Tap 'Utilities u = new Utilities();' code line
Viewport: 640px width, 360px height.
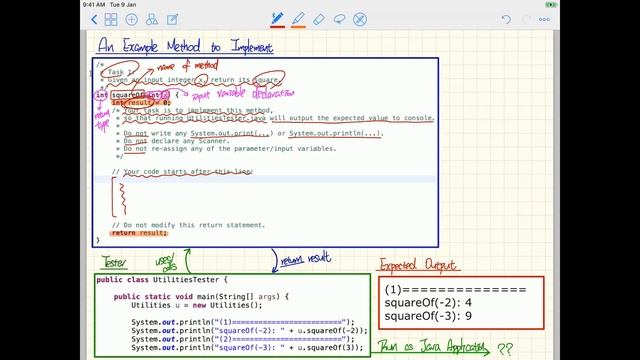(x=197, y=305)
